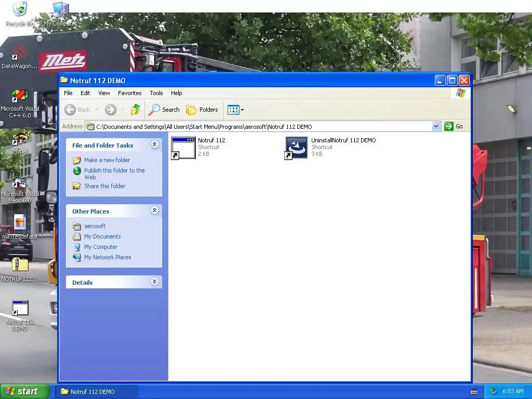Image resolution: width=532 pixels, height=399 pixels.
Task: Open My Computer from Other Places
Action: tap(101, 247)
